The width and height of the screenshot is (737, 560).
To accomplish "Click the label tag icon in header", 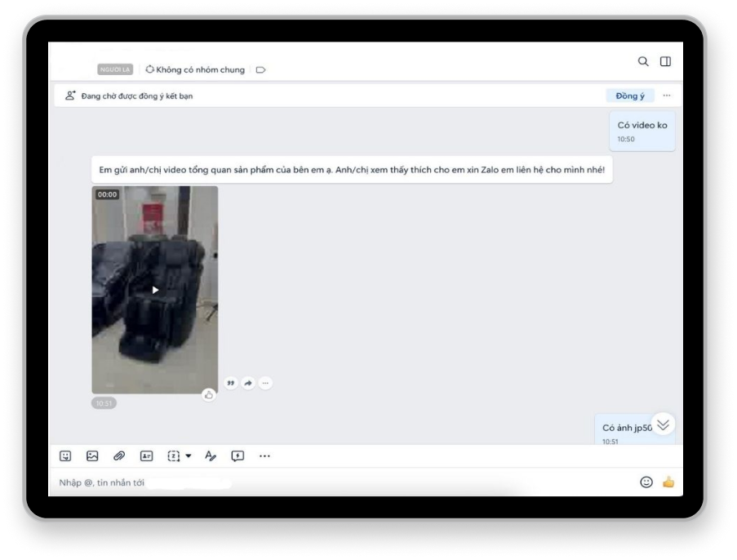I will point(261,70).
